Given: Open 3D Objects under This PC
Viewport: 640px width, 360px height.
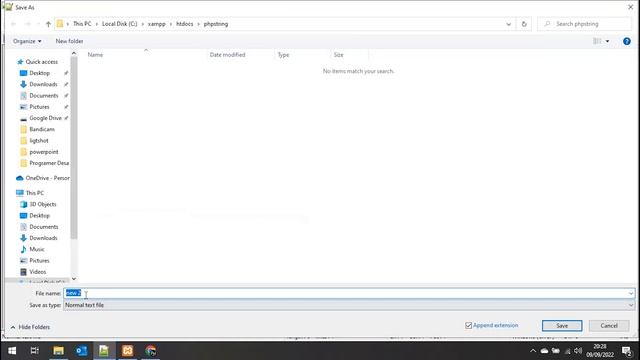Looking at the screenshot, I should click(x=42, y=204).
